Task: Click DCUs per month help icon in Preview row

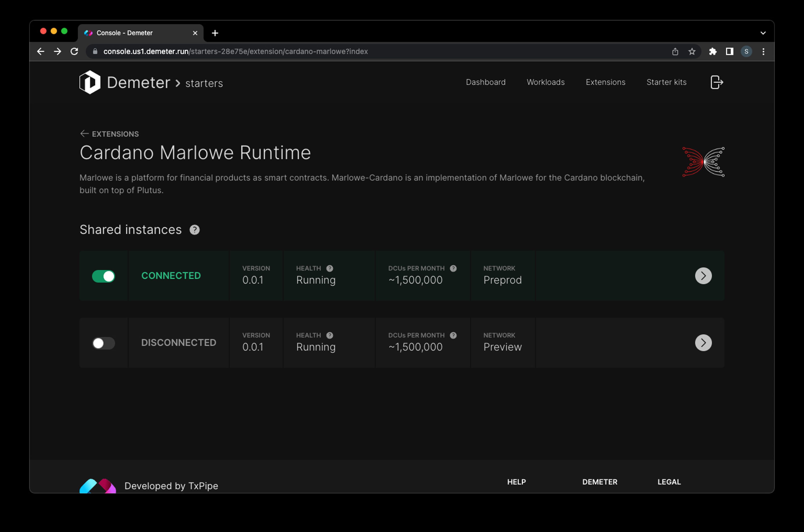Action: [453, 335]
